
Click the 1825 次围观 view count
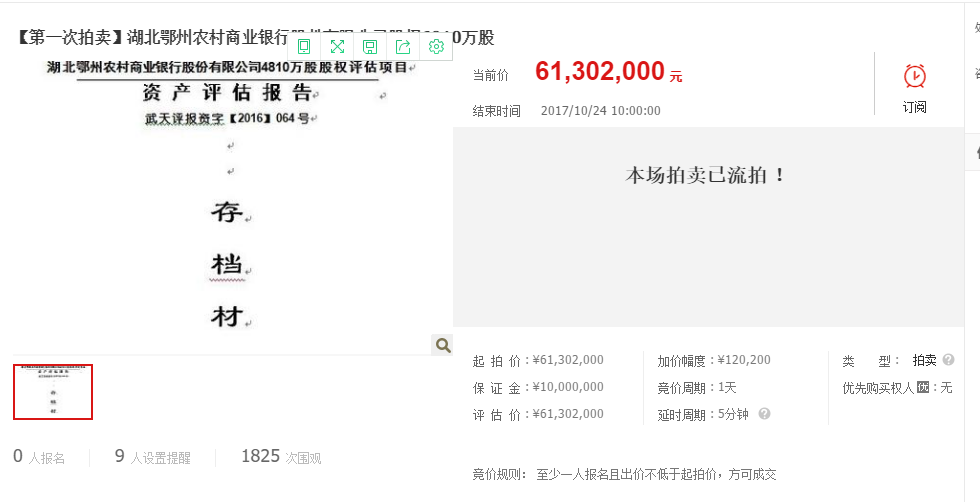coord(280,457)
